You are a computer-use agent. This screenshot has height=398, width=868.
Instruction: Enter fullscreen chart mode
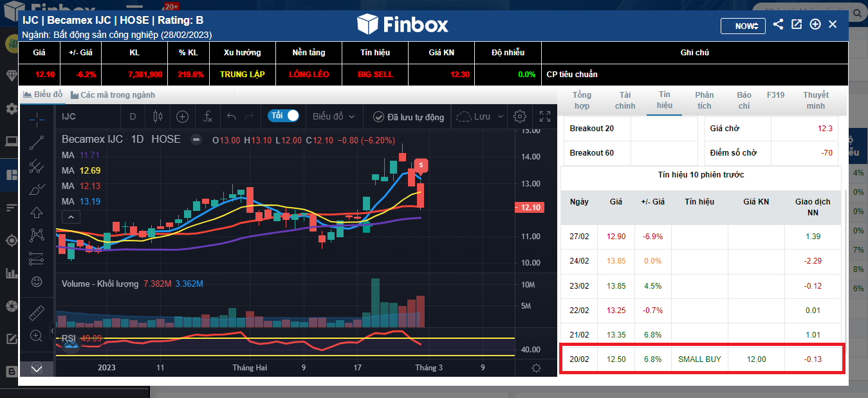(545, 116)
